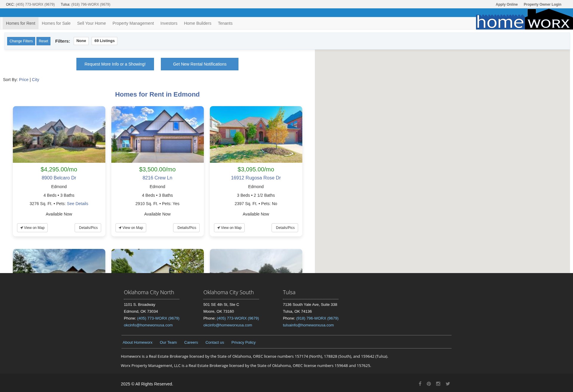Click the tulsainfo@homeworxusa.com email
The width and height of the screenshot is (573, 392).
[308, 325]
